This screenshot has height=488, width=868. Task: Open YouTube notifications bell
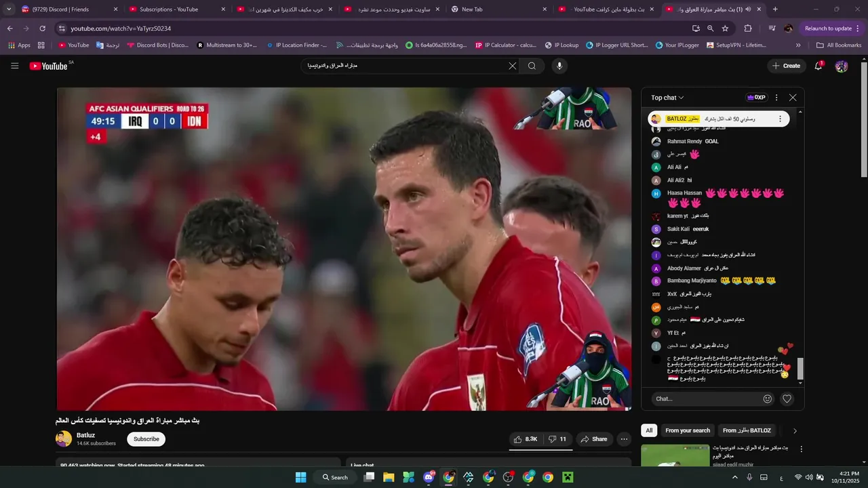pos(818,66)
